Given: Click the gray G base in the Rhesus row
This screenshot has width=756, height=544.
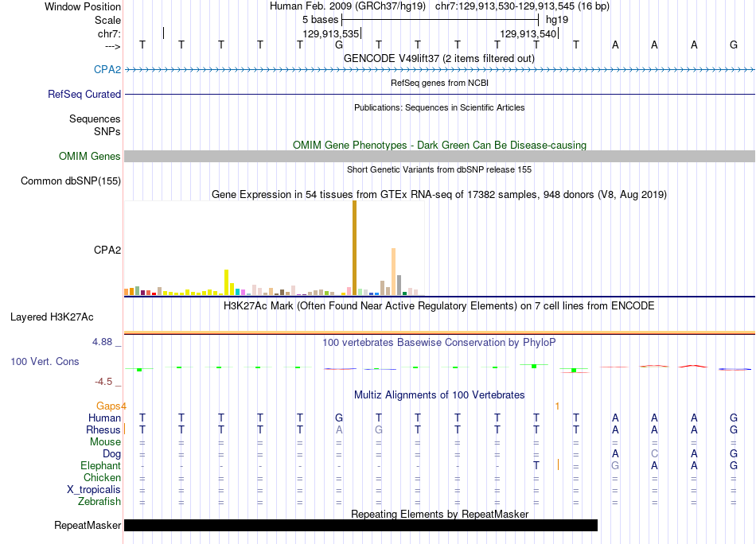Looking at the screenshot, I should [379, 429].
